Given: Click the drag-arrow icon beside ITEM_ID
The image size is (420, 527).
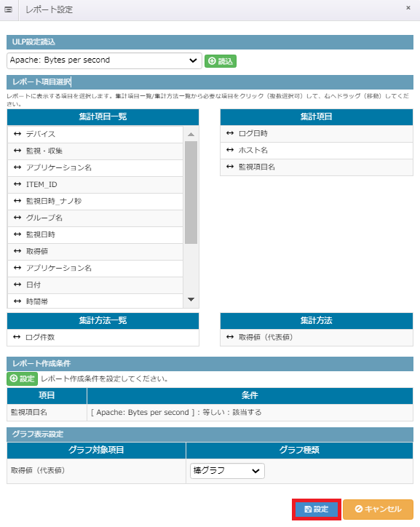Looking at the screenshot, I should [x=17, y=184].
